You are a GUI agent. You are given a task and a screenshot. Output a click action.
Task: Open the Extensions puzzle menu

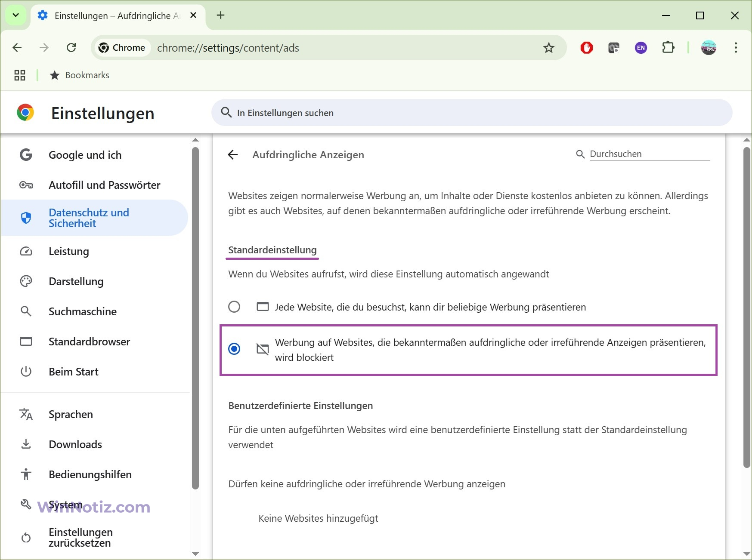(x=668, y=48)
